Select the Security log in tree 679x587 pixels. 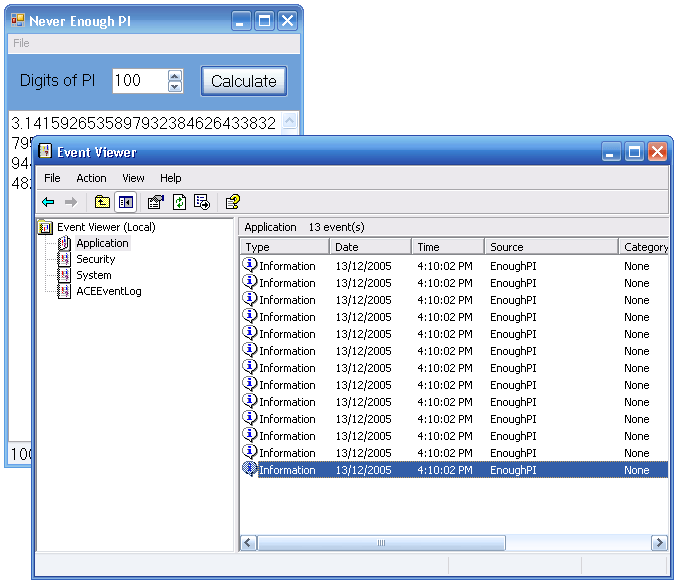(x=95, y=259)
